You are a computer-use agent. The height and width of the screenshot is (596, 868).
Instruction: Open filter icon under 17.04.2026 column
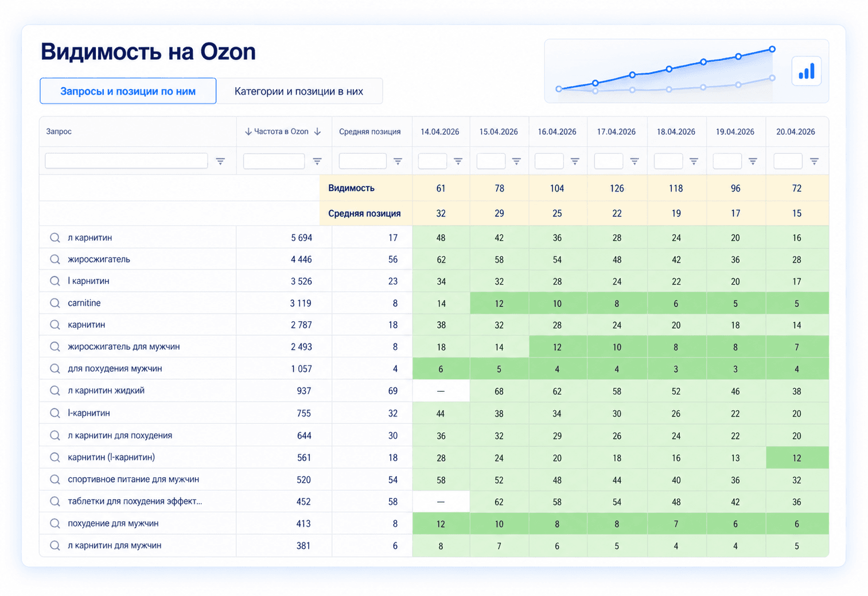635,161
